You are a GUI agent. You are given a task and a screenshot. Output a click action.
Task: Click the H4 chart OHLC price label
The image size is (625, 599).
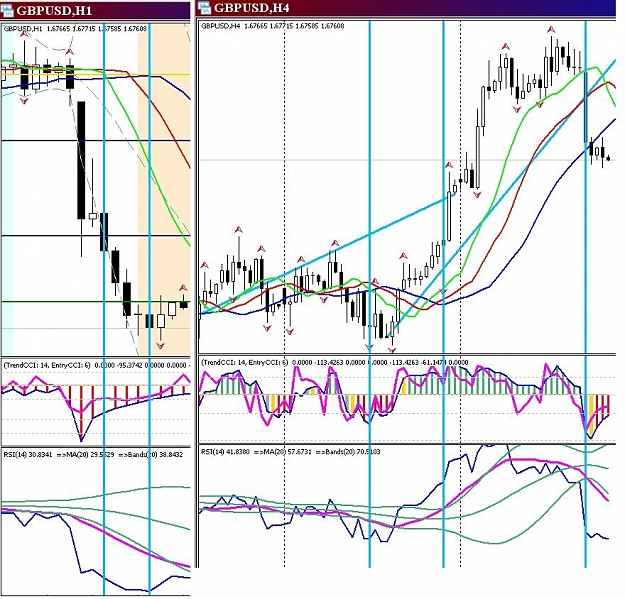(272, 26)
